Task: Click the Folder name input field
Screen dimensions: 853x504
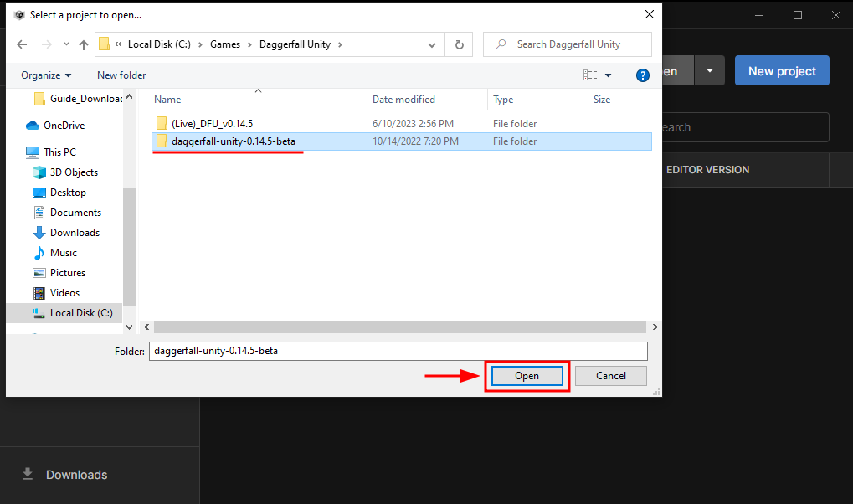Action: [398, 351]
